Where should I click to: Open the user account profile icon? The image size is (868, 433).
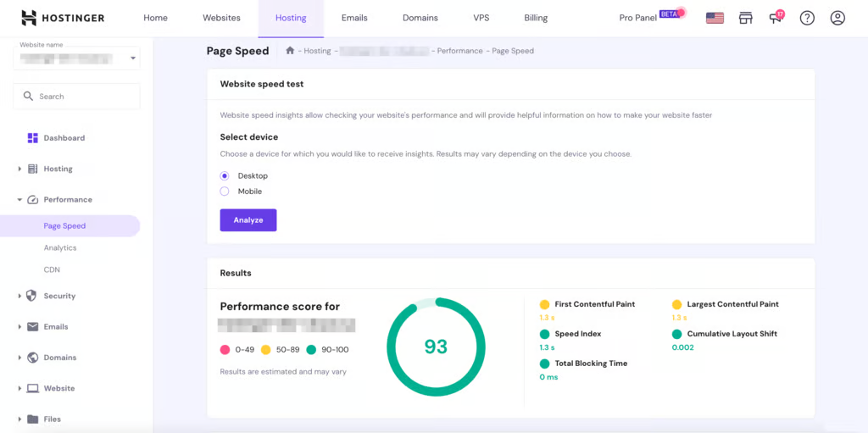point(837,18)
